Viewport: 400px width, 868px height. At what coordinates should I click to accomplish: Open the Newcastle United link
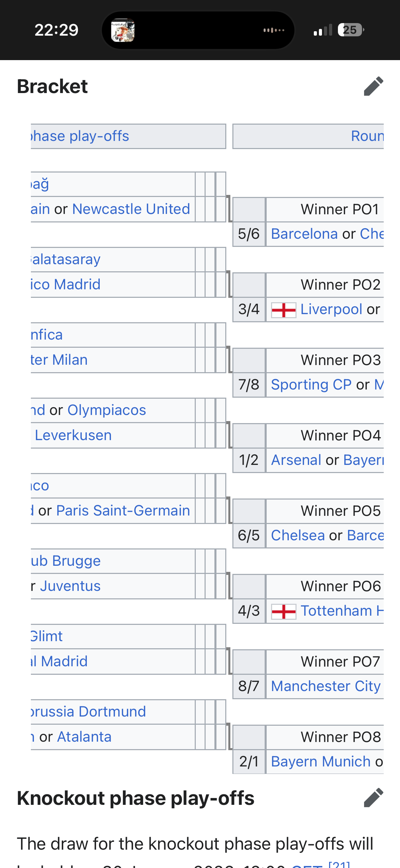[x=131, y=209]
